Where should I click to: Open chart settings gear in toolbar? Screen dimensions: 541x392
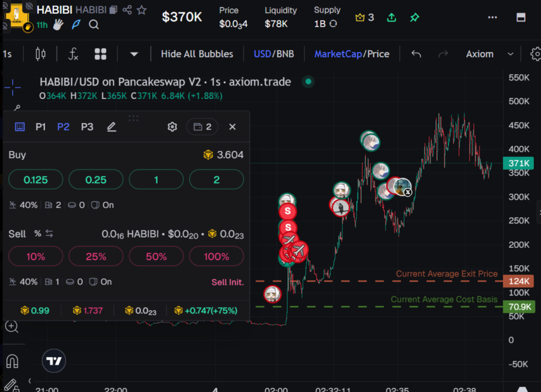click(535, 54)
